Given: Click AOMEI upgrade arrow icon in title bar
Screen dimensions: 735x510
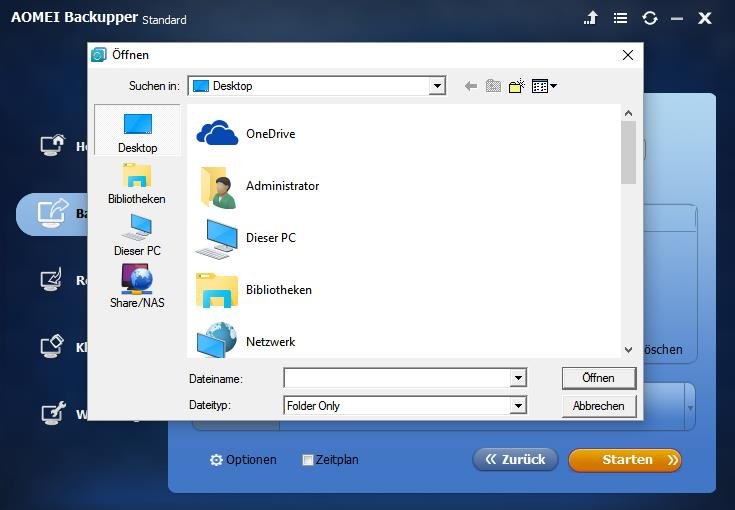Looking at the screenshot, I should [591, 18].
